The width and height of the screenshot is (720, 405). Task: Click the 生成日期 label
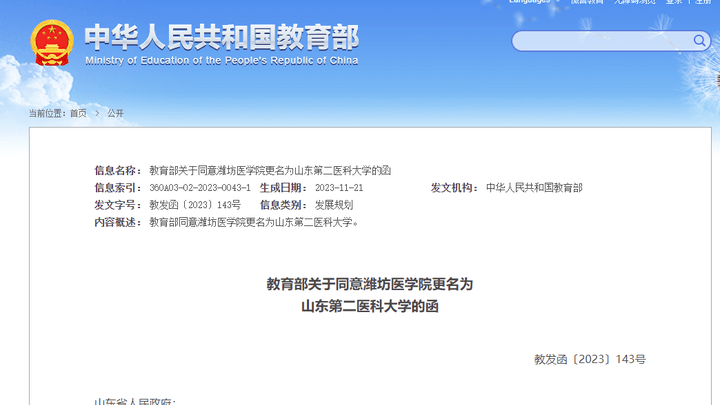click(283, 188)
